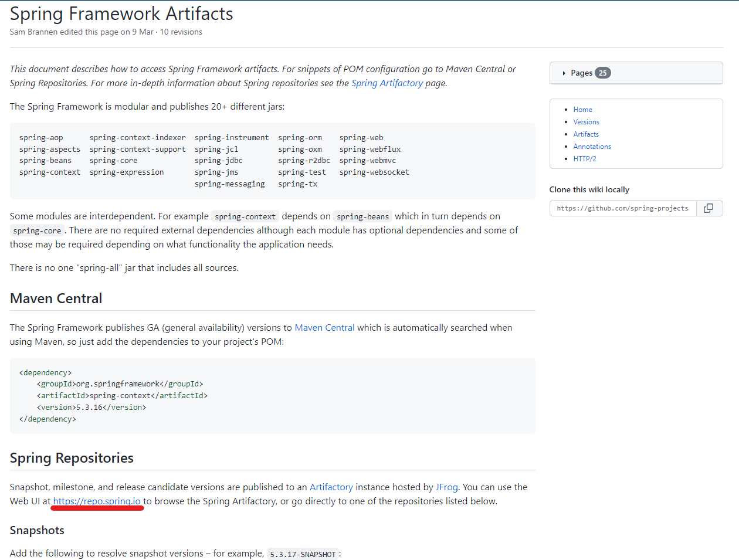
Task: Click spring-context-indexer in the jar list
Action: pos(137,138)
